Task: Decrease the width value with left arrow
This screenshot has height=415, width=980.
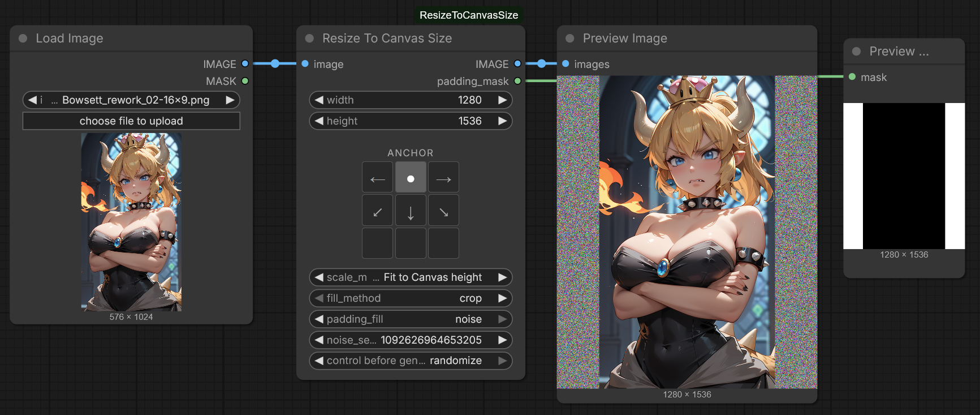Action: (x=319, y=100)
